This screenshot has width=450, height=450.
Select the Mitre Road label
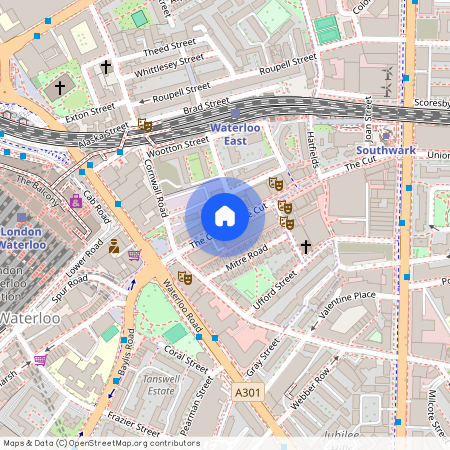pyautogui.click(x=247, y=257)
